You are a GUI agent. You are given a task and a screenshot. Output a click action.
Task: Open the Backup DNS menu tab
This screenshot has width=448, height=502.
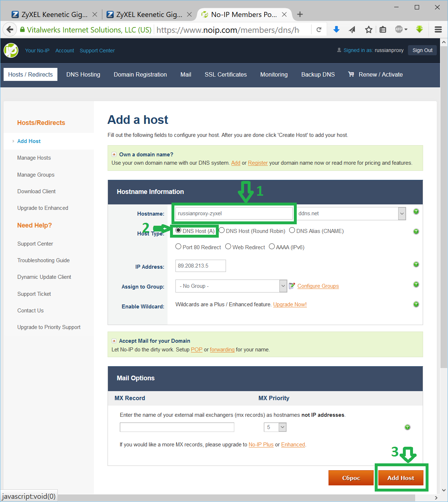pyautogui.click(x=318, y=74)
